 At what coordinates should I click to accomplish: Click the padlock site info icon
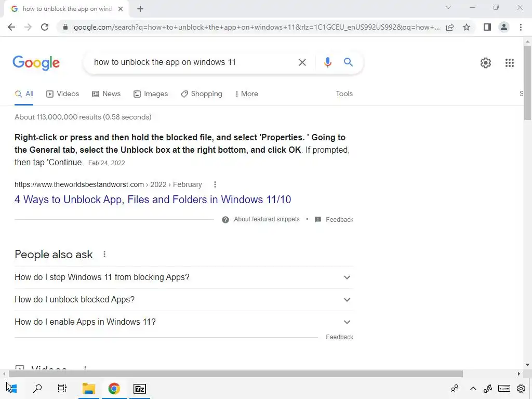[65, 27]
